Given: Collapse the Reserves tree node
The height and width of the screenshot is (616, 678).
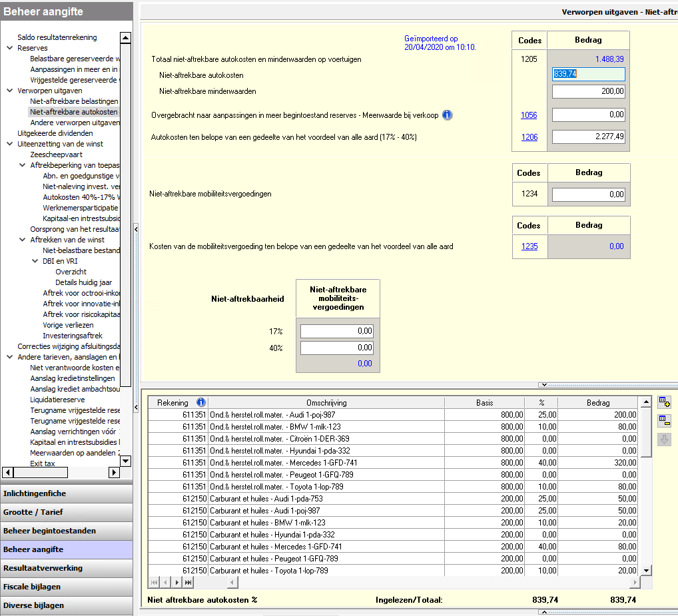Looking at the screenshot, I should [x=10, y=48].
